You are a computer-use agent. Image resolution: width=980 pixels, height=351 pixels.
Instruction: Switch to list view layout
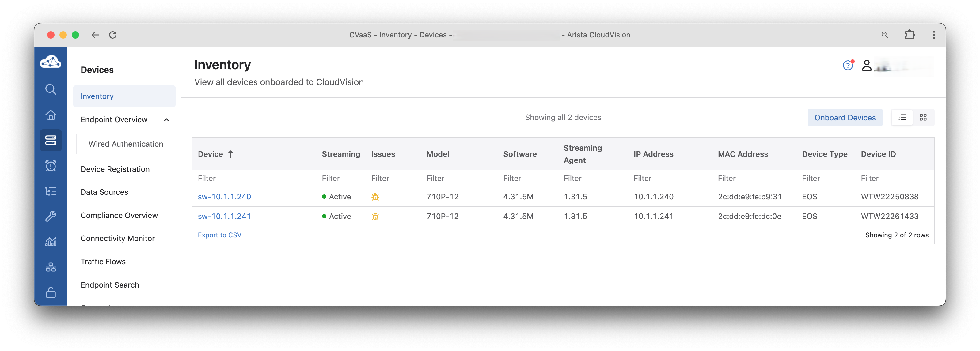(x=902, y=118)
